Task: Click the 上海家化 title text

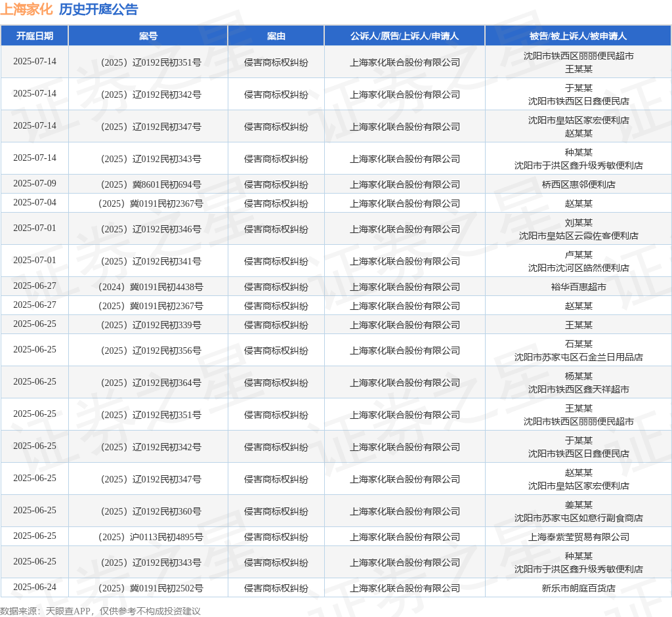Action: pos(26,9)
